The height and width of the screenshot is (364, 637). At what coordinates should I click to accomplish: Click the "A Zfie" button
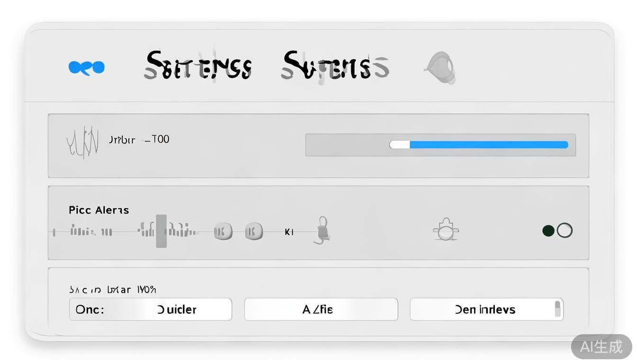[321, 309]
